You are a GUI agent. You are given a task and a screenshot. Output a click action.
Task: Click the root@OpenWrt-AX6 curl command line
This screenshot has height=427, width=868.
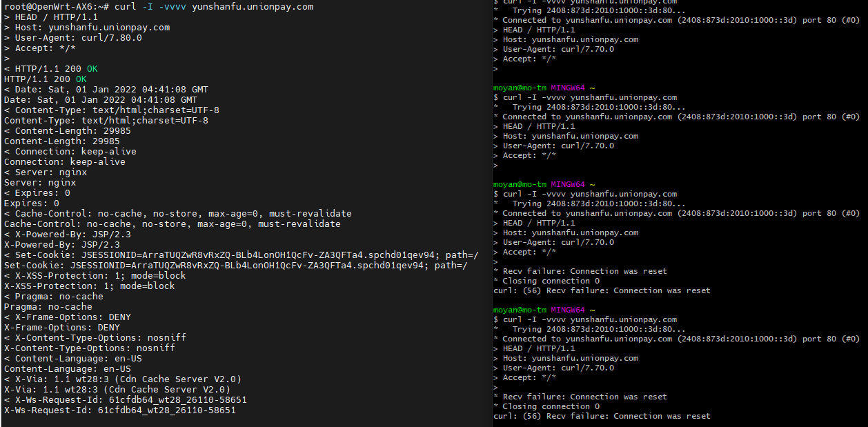[159, 6]
